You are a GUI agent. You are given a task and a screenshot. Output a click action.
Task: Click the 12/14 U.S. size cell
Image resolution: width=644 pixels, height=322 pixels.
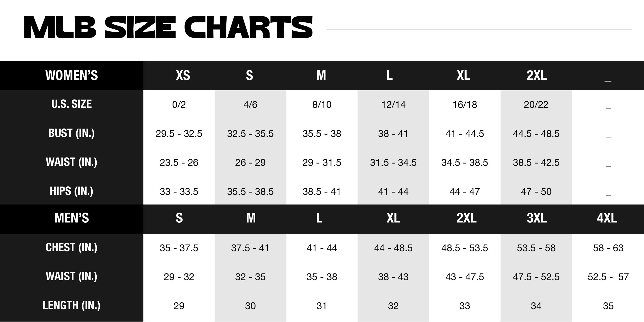(393, 104)
